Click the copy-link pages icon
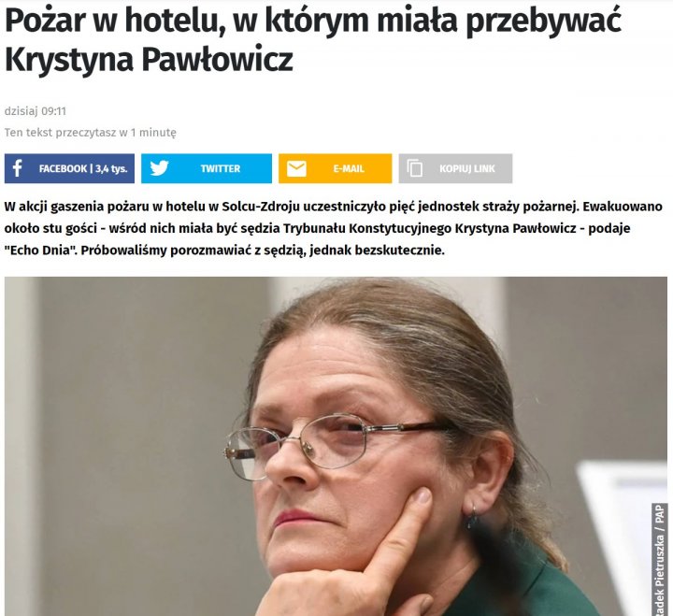 tap(415, 168)
